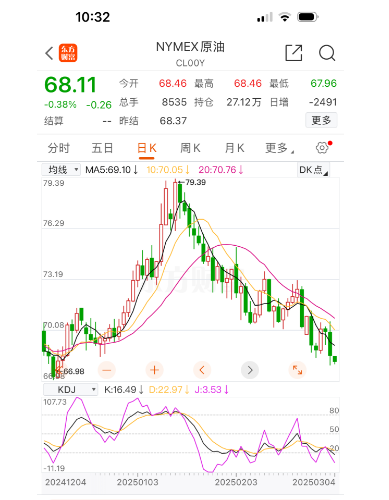Viewport: 389px width, 500px height.
Task: Tap the -0.26 price change value
Action: click(x=99, y=105)
